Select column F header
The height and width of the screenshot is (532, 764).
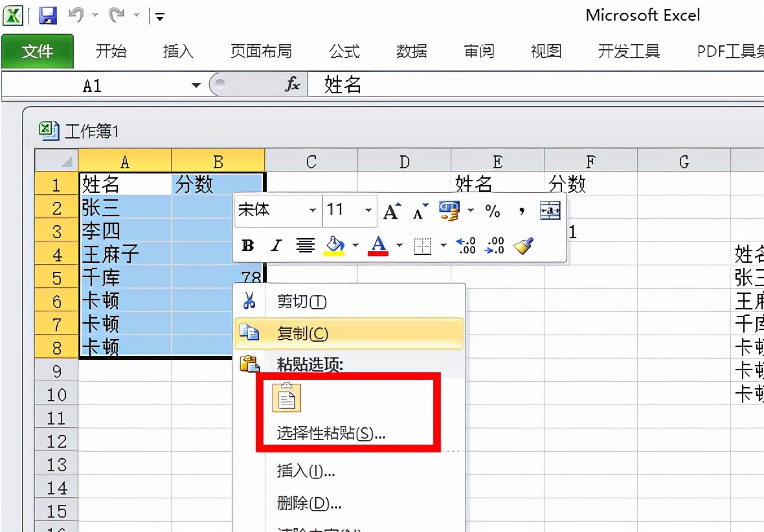590,161
